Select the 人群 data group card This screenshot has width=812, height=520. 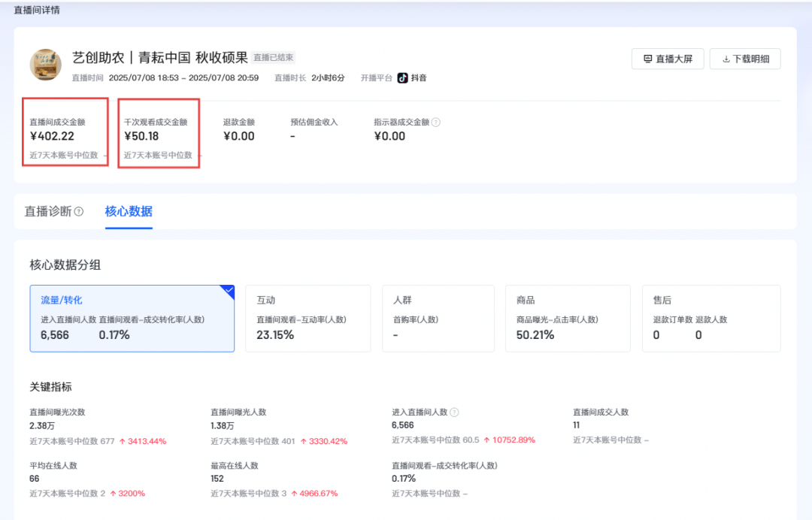coord(438,319)
